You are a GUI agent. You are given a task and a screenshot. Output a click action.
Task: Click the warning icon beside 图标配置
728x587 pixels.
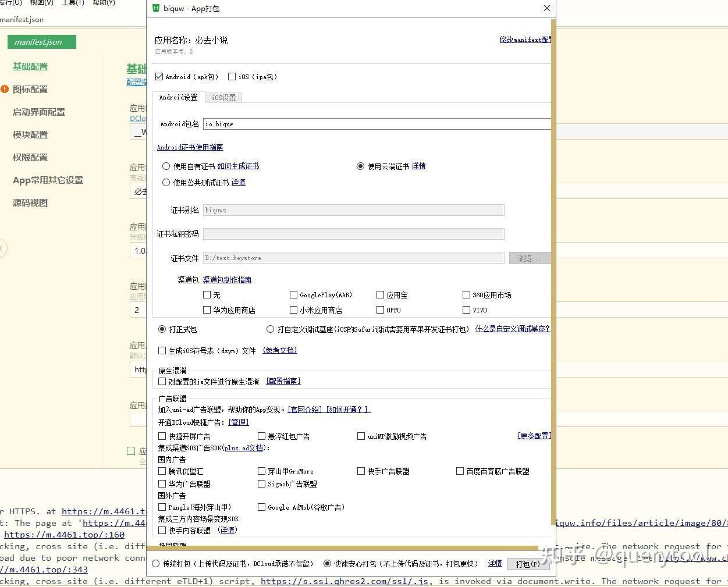click(5, 89)
